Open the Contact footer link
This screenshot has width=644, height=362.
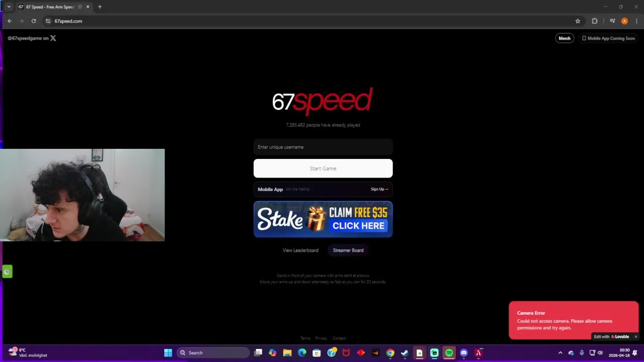point(339,338)
